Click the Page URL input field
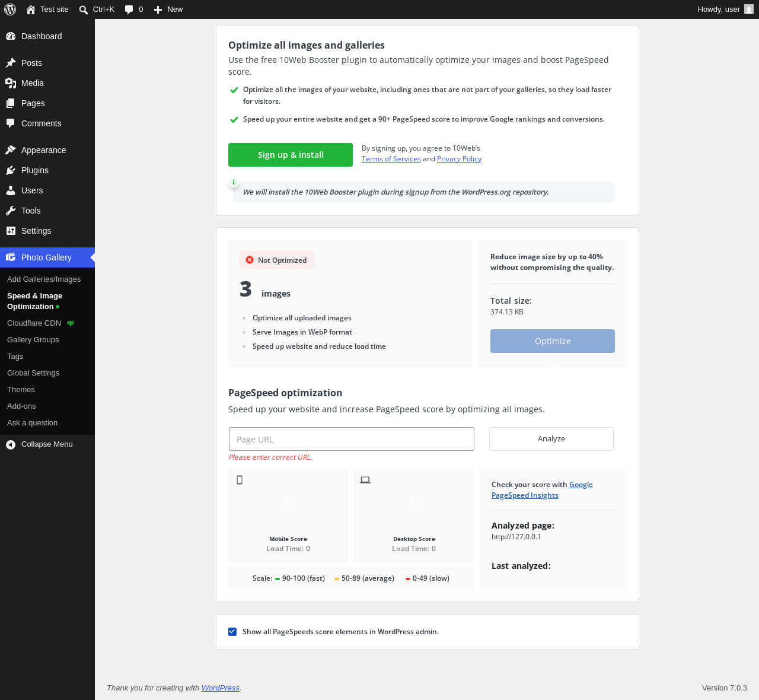759x700 pixels. tap(352, 439)
